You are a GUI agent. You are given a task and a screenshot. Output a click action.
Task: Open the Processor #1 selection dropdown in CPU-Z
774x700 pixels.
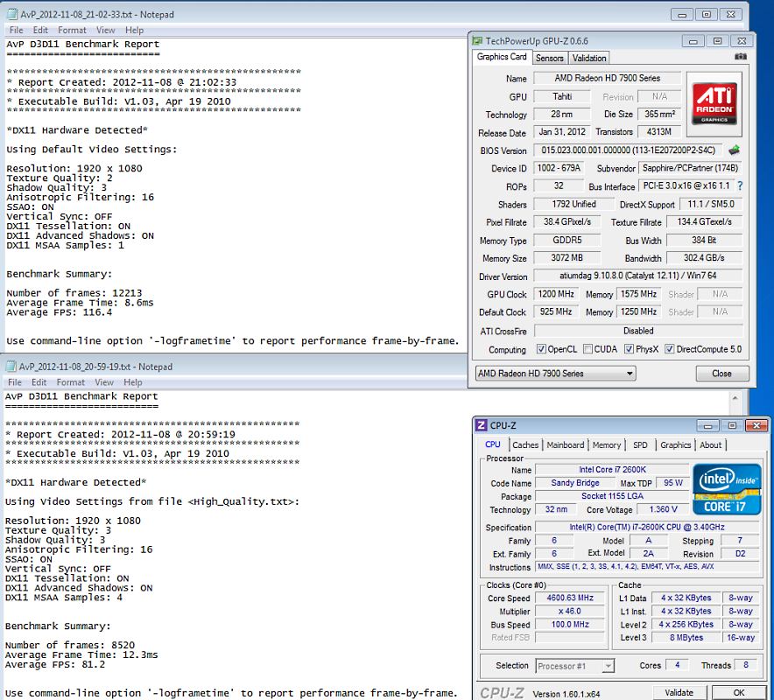point(574,666)
